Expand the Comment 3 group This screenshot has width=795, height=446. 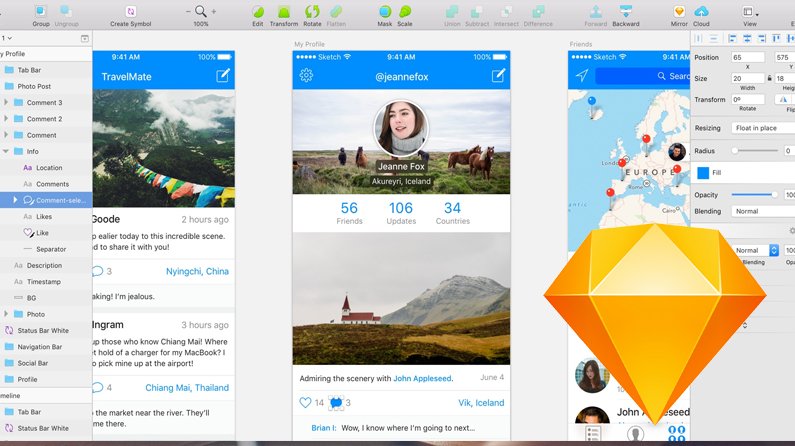(6, 102)
